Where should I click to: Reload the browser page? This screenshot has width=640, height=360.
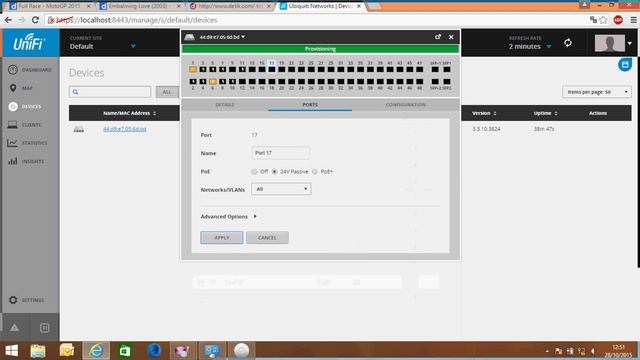point(36,20)
